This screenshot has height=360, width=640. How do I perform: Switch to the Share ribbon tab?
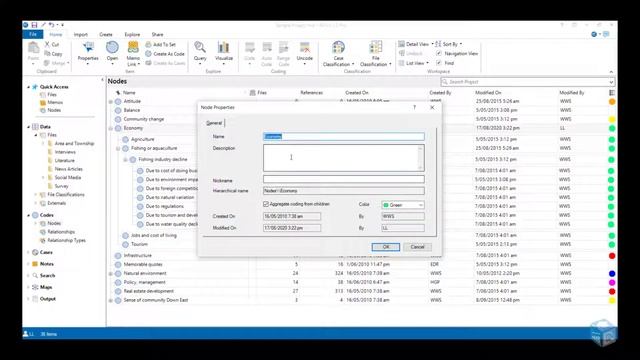tap(157, 35)
